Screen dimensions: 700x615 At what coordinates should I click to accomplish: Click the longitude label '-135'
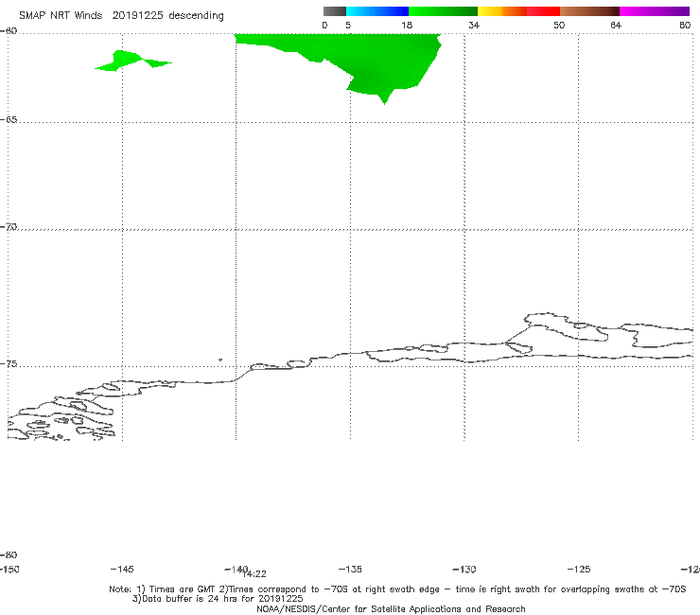(x=350, y=569)
